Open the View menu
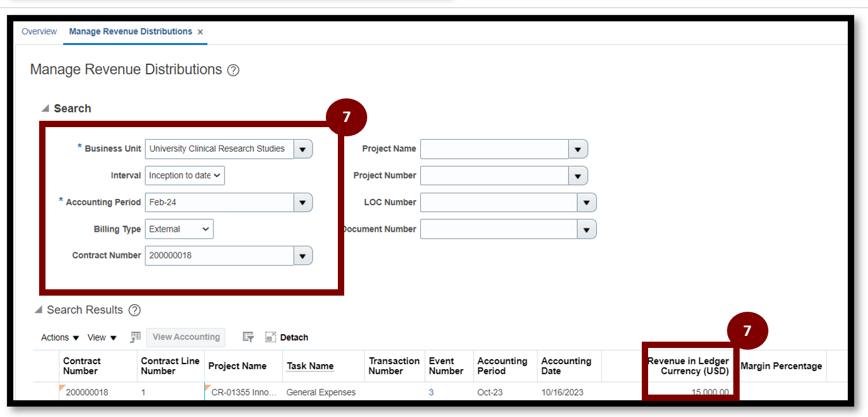Image resolution: width=868 pixels, height=417 pixels. pyautogui.click(x=102, y=338)
